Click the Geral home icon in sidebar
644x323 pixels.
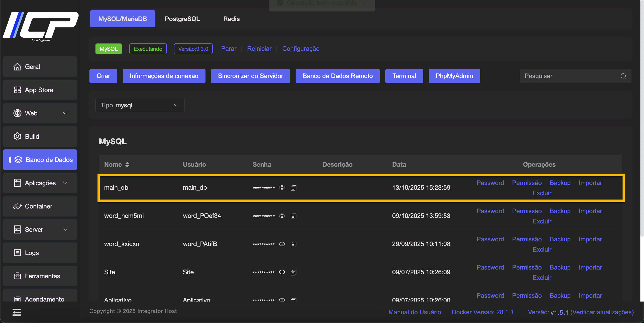(x=17, y=67)
